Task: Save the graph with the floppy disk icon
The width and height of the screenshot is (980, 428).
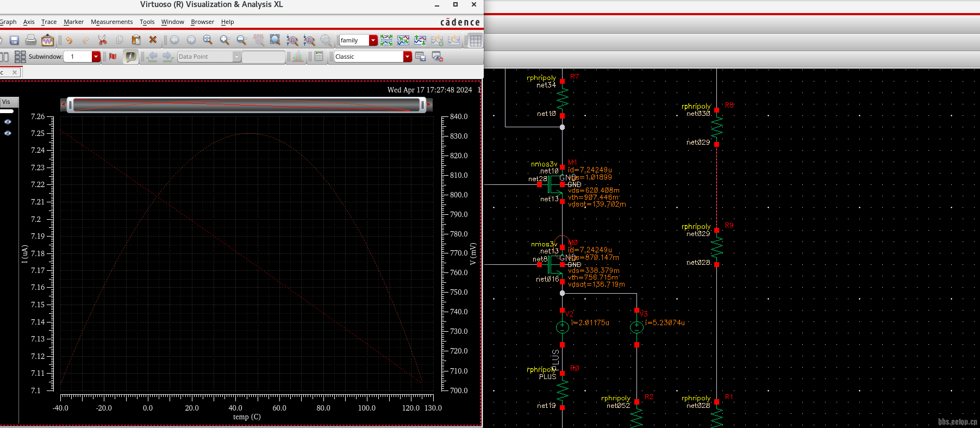Action: [x=14, y=40]
